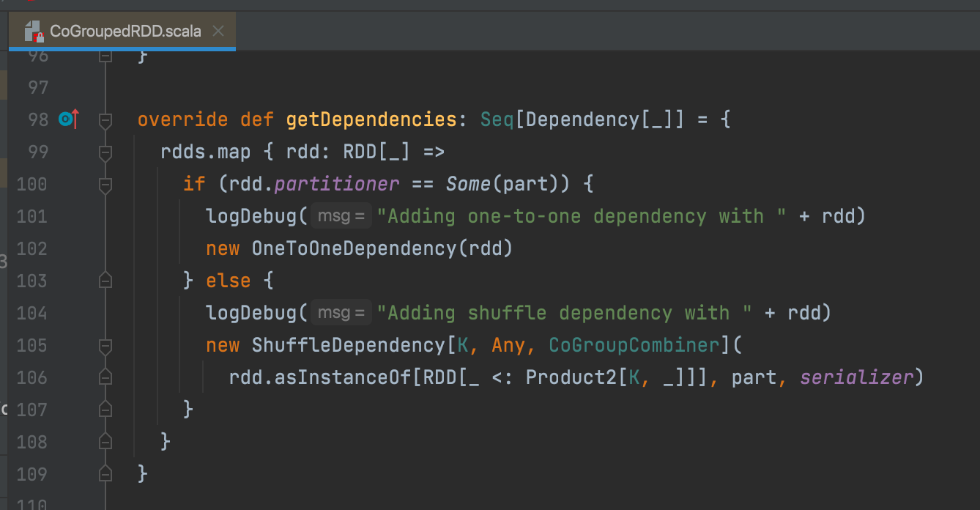Select the CoGroupedRDD.scala editor tab
The image size is (980, 510).
coord(125,32)
